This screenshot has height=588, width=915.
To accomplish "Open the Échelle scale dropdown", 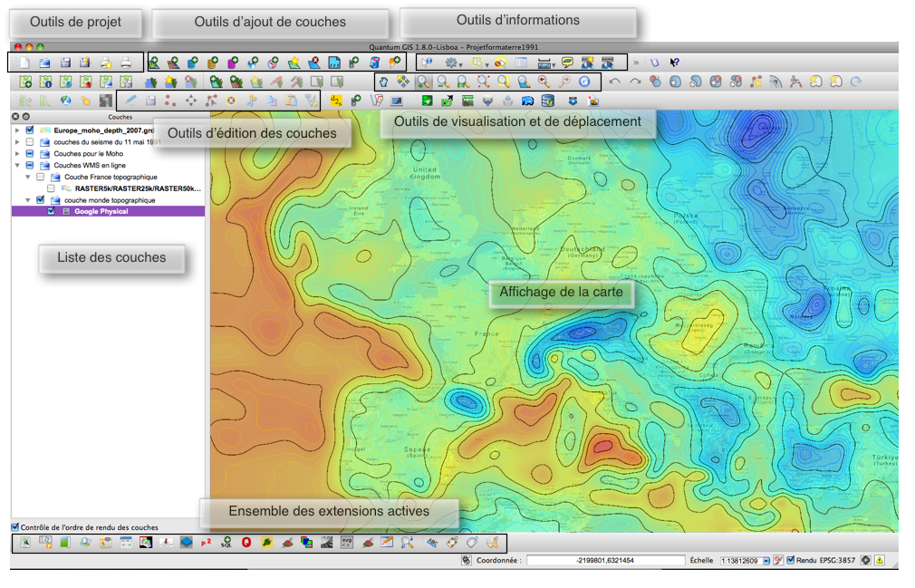I will (766, 561).
